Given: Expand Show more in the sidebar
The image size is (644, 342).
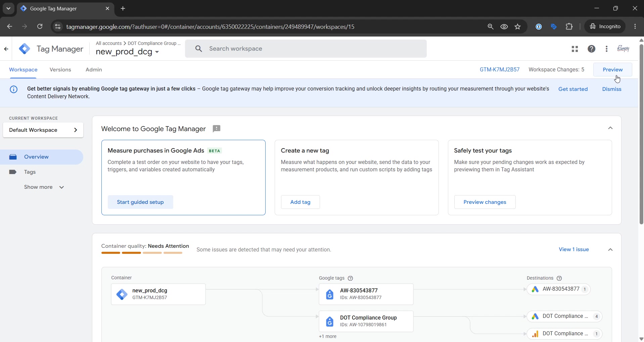Looking at the screenshot, I should (44, 187).
